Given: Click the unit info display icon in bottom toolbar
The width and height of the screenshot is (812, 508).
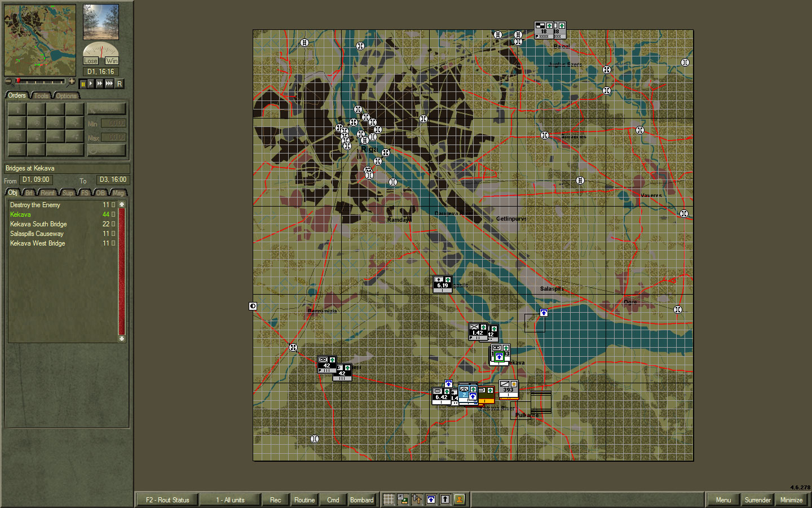Looking at the screenshot, I should coord(403,500).
